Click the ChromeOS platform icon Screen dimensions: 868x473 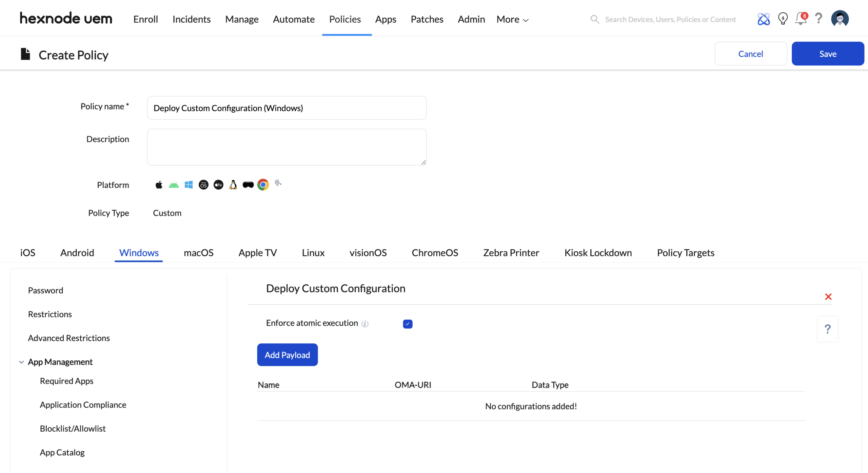coord(263,185)
